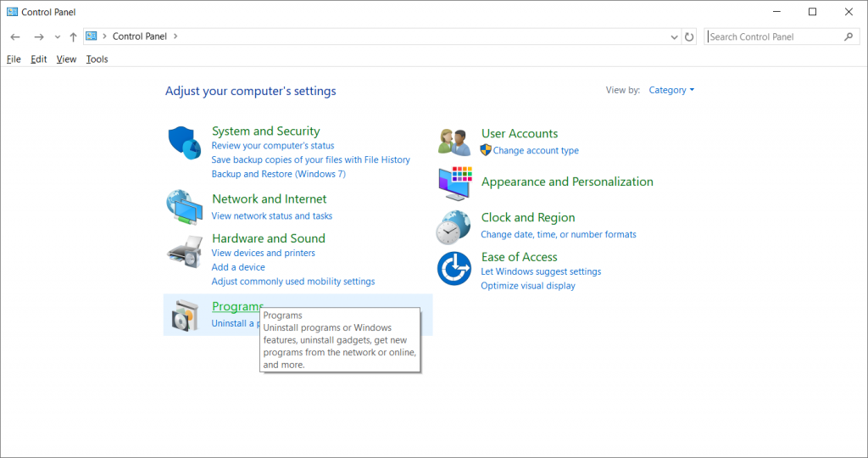Go up one level with Up arrow

click(x=73, y=37)
